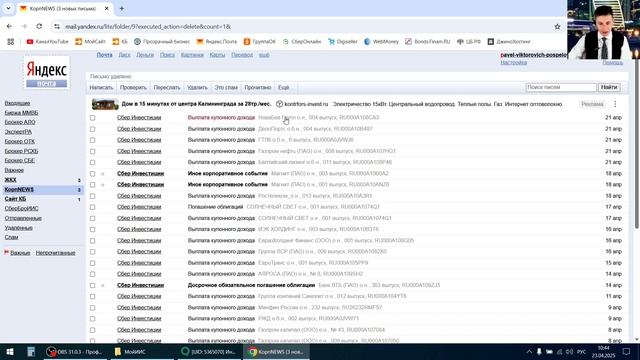Image resolution: width=640 pixels, height=360 pixels.
Task: Open a new browser tab
Action: tap(122, 8)
